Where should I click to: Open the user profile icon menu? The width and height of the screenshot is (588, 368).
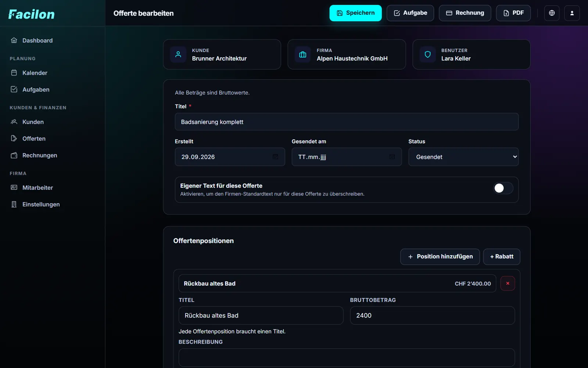(x=572, y=13)
